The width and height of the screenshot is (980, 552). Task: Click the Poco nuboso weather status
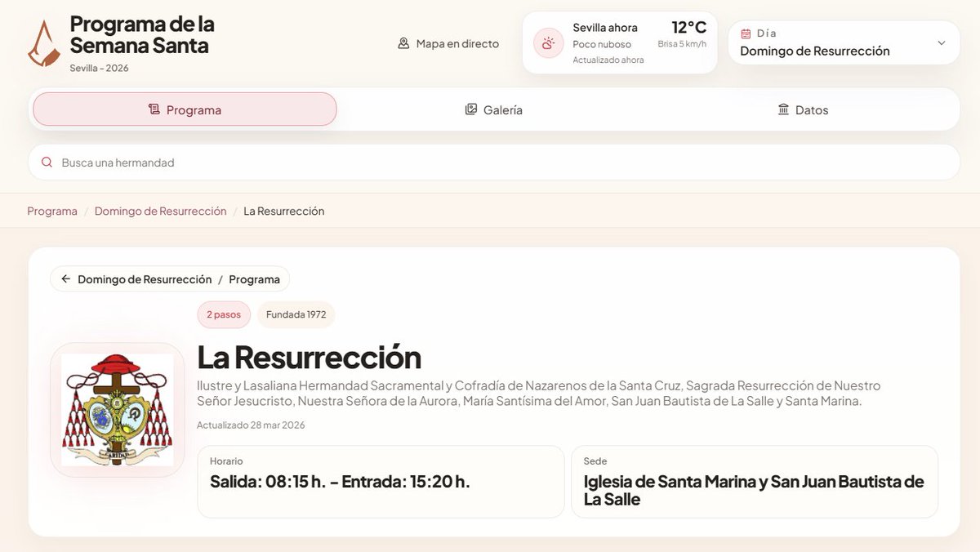pyautogui.click(x=602, y=44)
